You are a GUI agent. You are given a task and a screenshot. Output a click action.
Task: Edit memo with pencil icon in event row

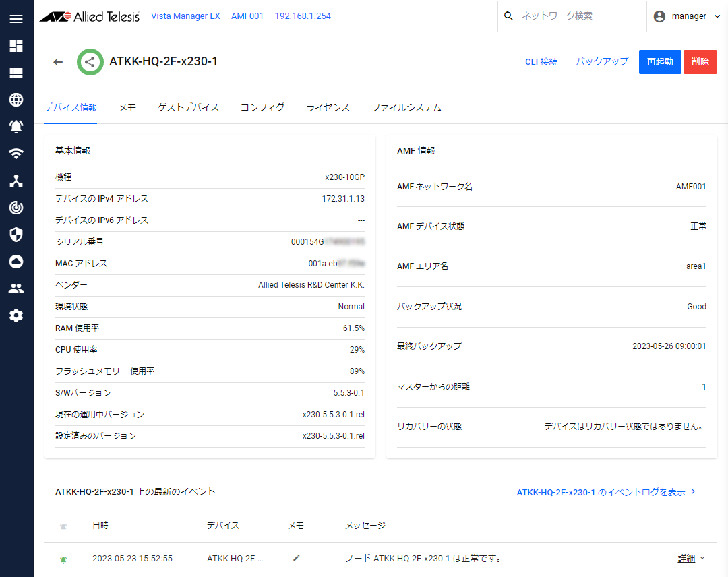297,558
